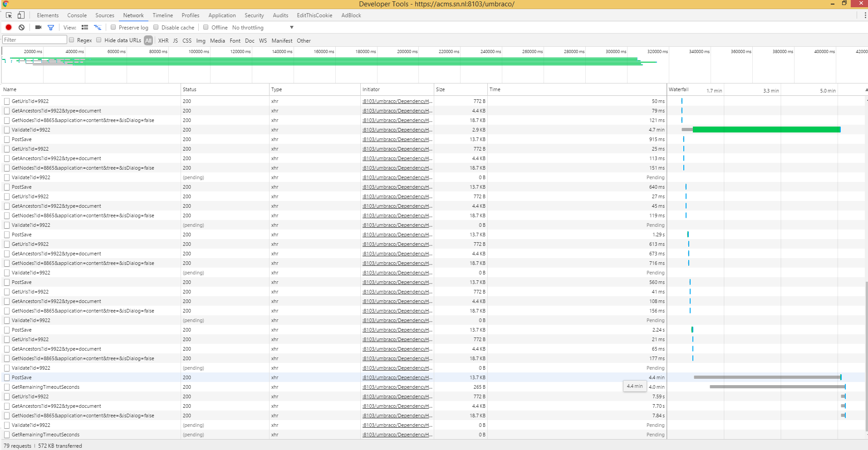Screen dimensions: 868x450
Task: Click the 79 requests status bar text
Action: pos(17,446)
